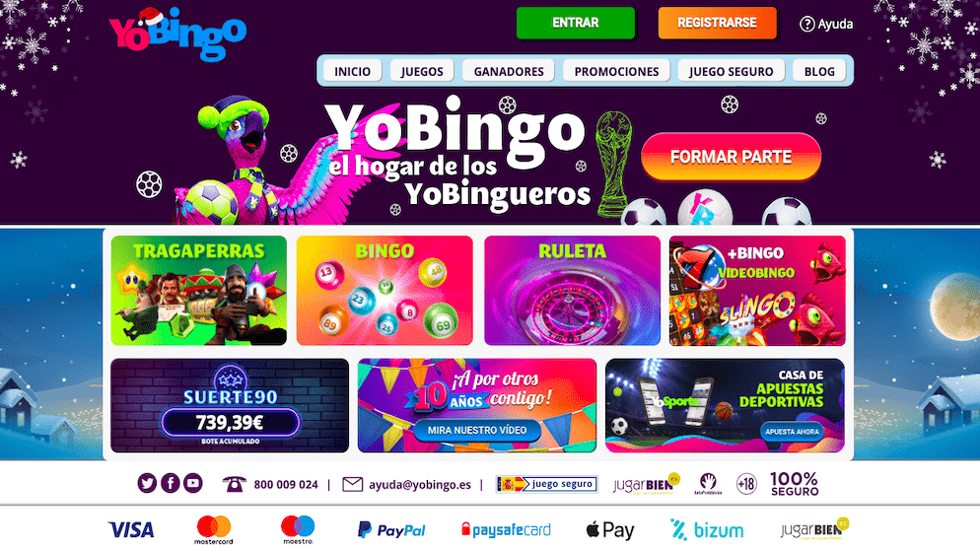The image size is (980, 551).
Task: Click the FORMAR PARTE button
Action: tap(732, 157)
